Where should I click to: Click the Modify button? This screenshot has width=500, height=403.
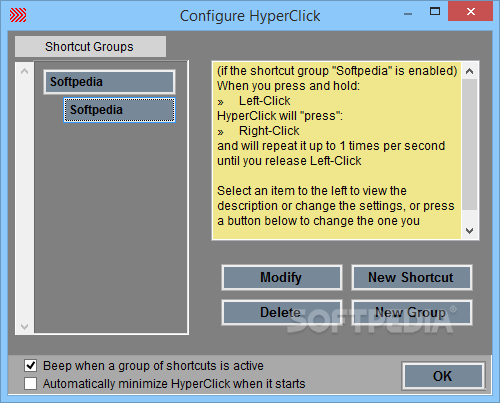coord(282,277)
